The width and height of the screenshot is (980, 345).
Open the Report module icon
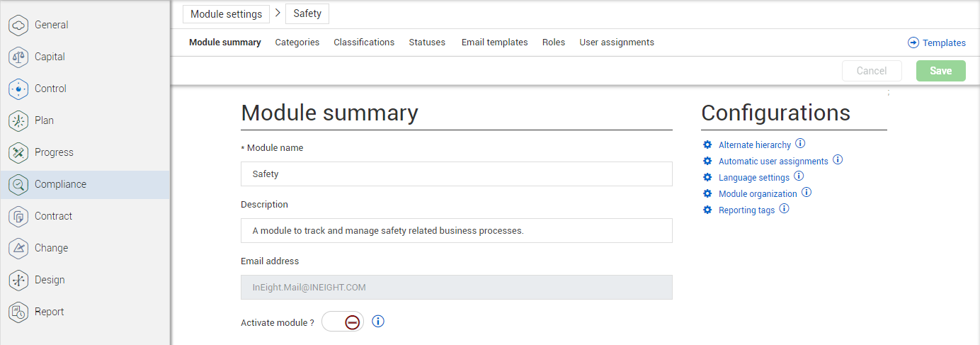[18, 312]
